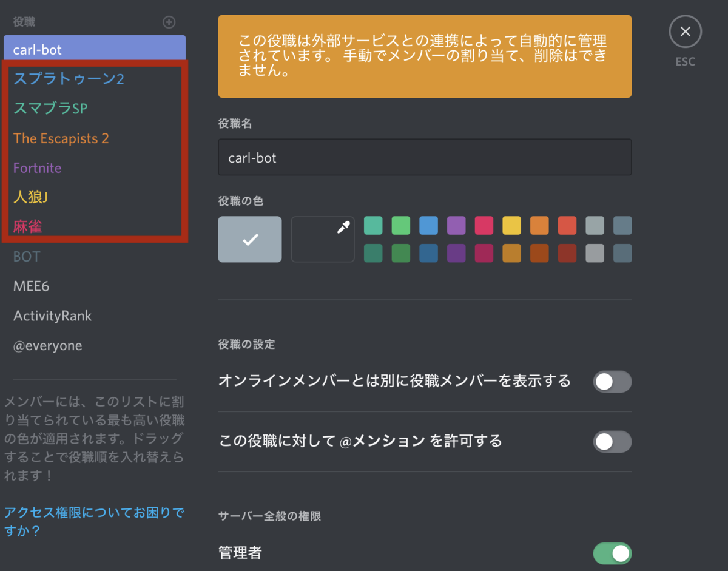The image size is (728, 571).
Task: Disable the 管理者 administrator permission toggle
Action: pos(612,553)
